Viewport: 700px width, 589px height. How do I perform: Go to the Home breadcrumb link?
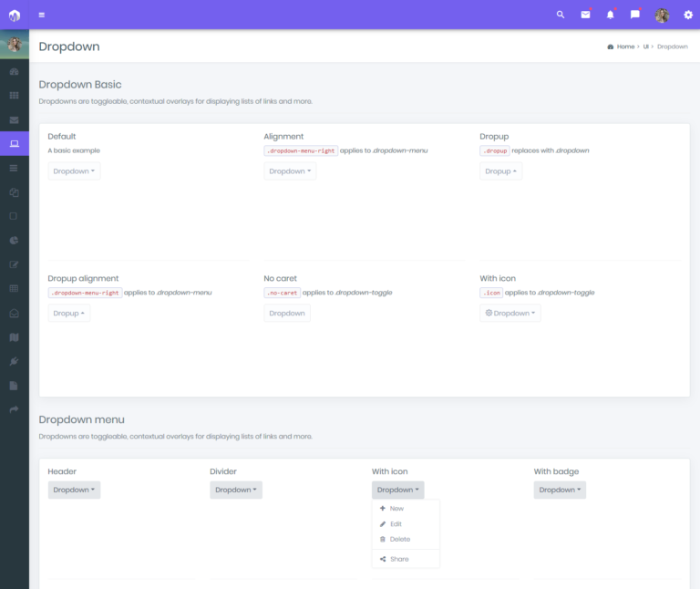625,46
